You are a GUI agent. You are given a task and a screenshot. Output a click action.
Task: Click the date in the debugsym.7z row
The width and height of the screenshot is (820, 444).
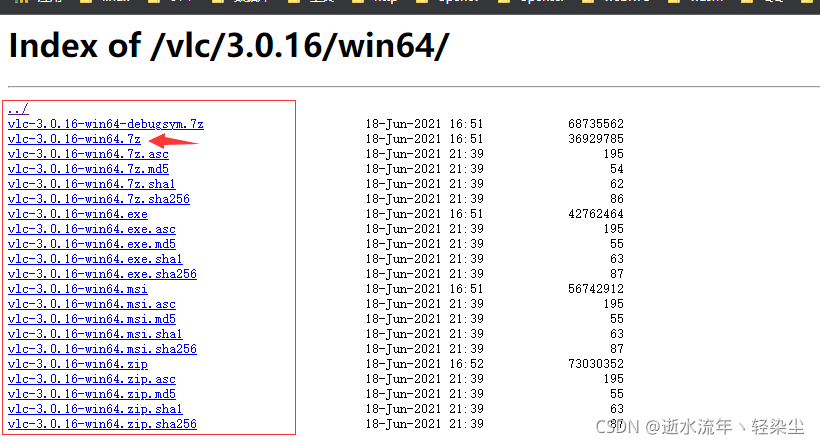(425, 124)
